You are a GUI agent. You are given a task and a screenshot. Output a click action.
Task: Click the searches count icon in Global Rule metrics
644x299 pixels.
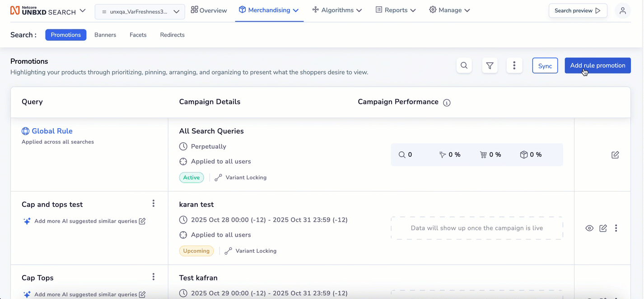point(402,154)
